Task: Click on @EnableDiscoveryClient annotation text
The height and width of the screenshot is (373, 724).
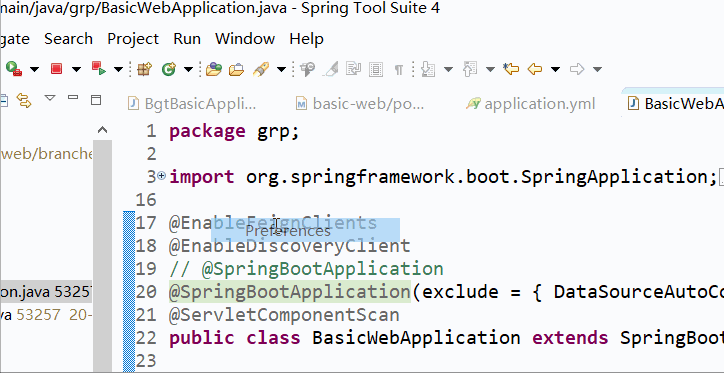Action: [290, 246]
